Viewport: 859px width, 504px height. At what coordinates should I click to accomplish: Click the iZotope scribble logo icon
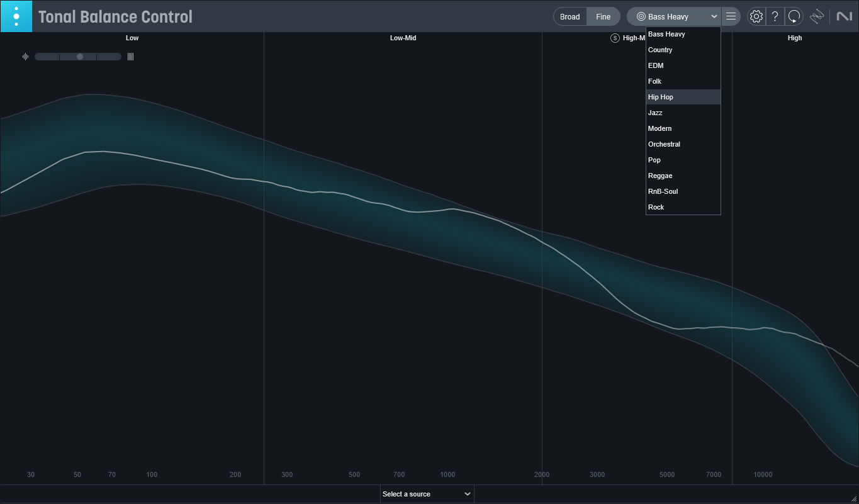click(817, 17)
